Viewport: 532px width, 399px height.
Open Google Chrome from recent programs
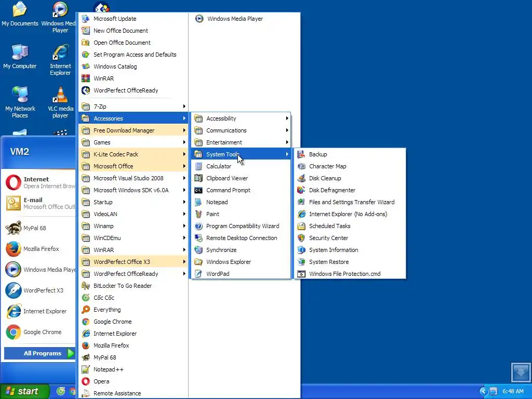pos(39,332)
